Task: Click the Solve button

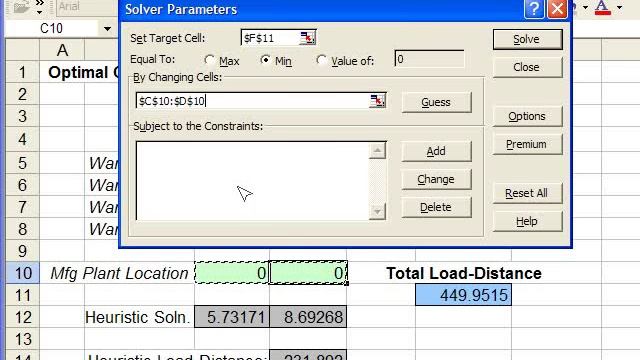Action: (527, 39)
